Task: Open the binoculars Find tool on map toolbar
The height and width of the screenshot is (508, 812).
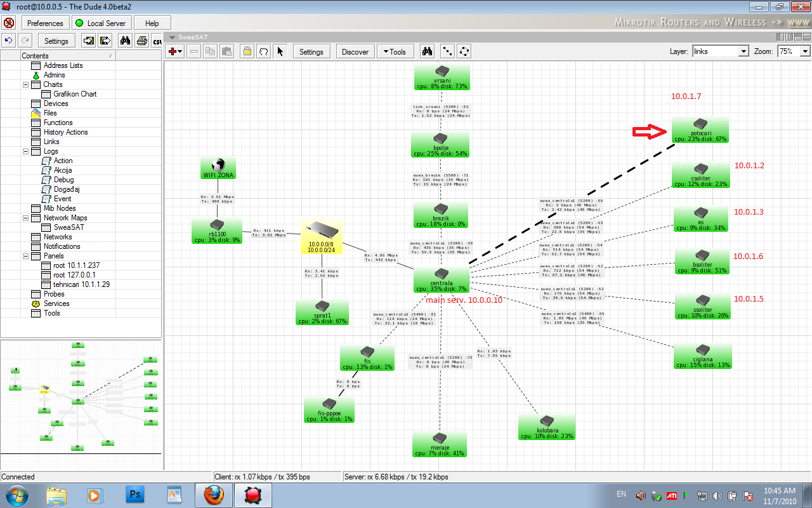Action: click(428, 51)
